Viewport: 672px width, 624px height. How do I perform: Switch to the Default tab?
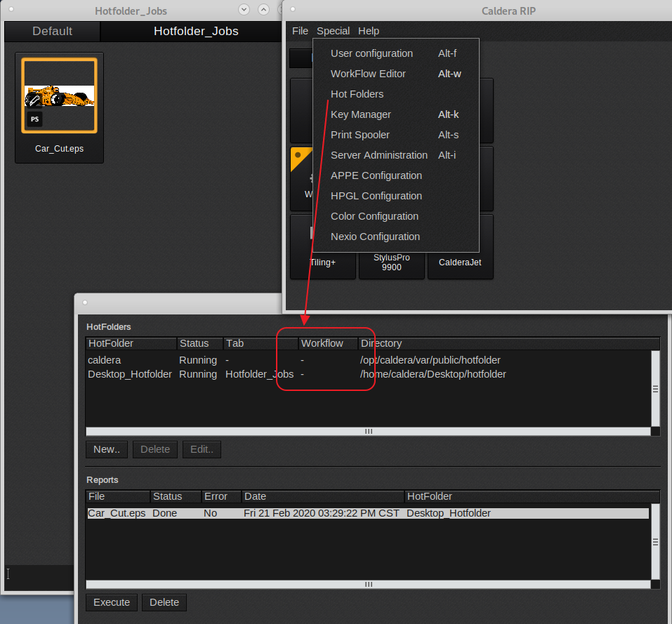point(52,31)
